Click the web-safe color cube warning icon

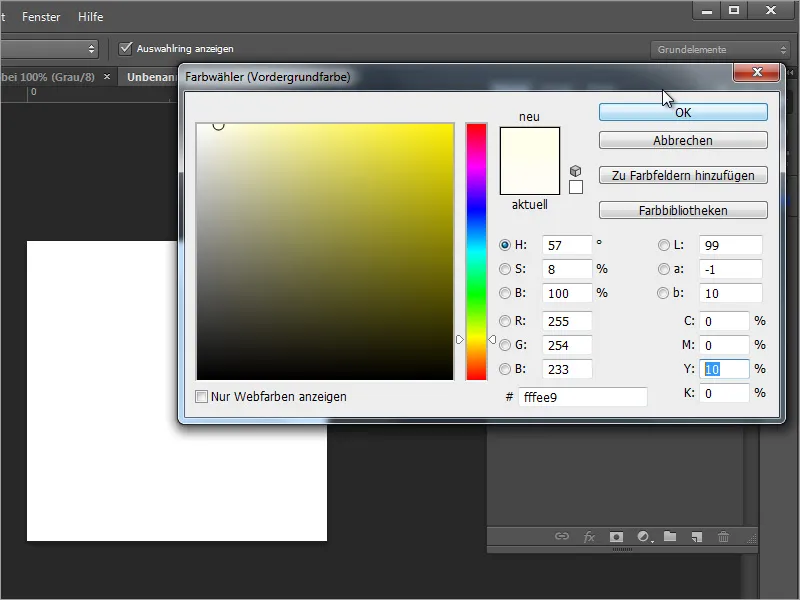pyautogui.click(x=576, y=170)
